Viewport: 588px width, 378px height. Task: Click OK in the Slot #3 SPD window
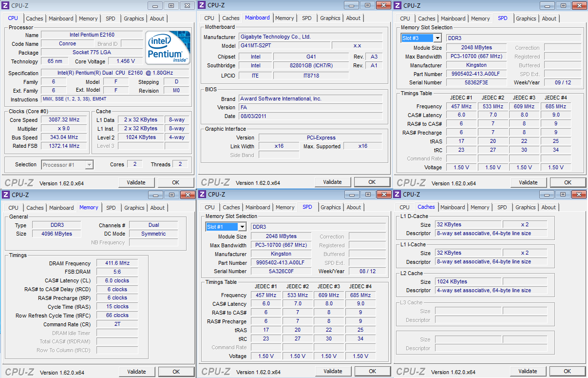pyautogui.click(x=568, y=182)
